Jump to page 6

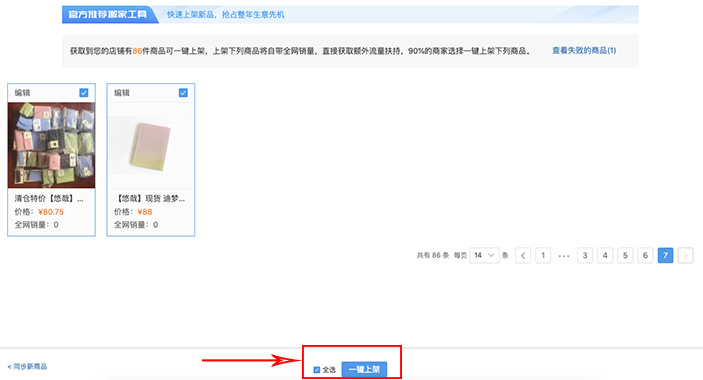[645, 255]
